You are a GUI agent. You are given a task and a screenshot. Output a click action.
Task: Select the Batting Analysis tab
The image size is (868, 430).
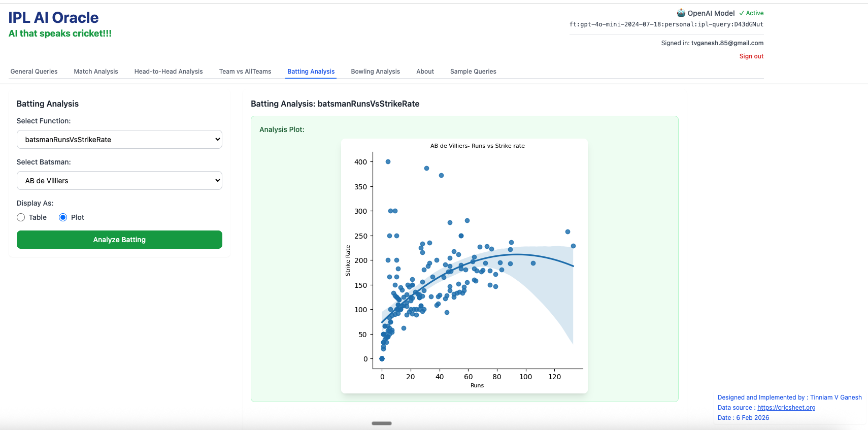311,72
